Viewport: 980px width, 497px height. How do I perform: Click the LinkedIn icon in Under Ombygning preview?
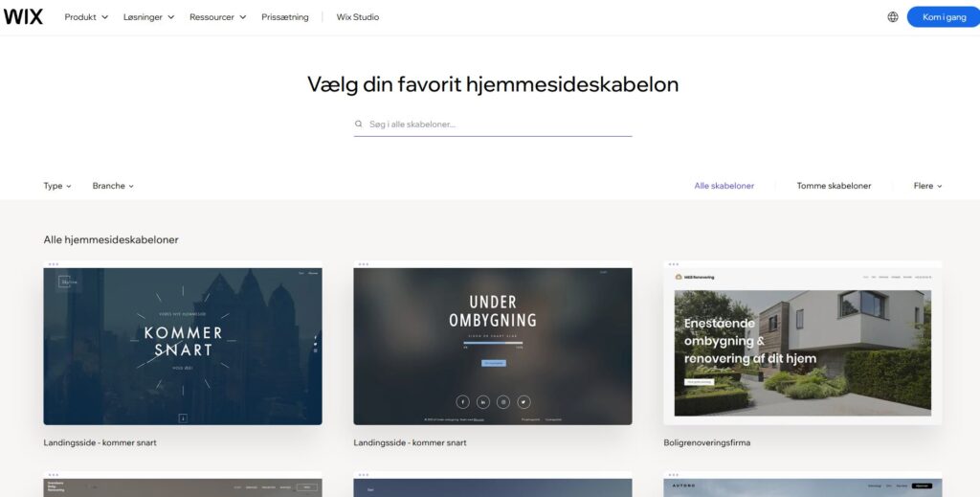(483, 402)
